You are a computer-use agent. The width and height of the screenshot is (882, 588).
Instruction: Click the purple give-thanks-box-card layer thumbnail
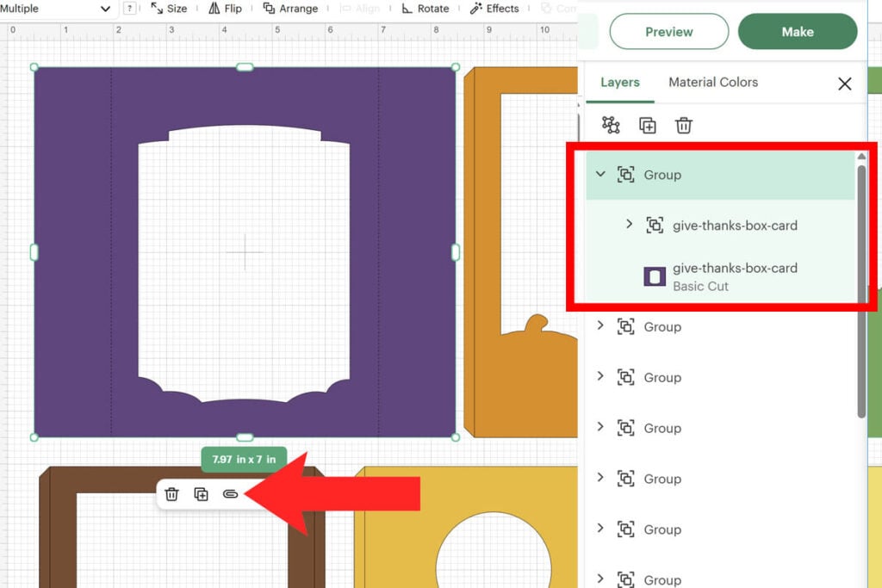(x=655, y=276)
